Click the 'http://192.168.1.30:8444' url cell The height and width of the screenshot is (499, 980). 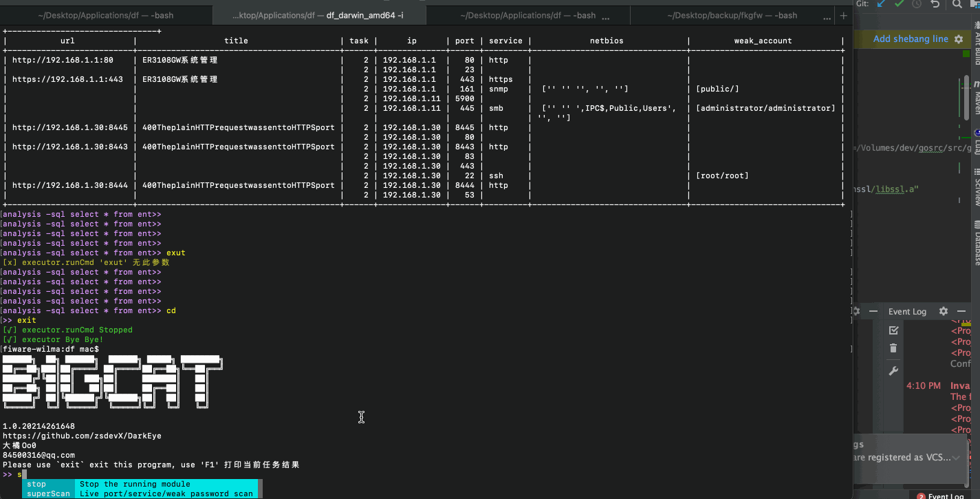(70, 185)
